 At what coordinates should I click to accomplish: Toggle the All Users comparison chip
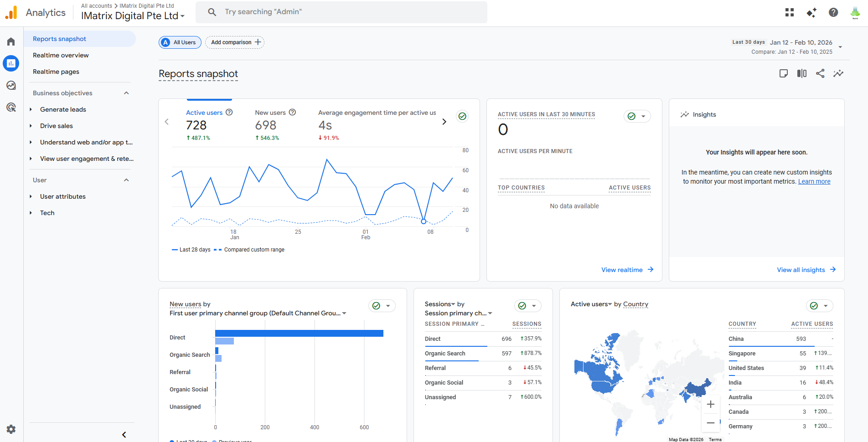pos(180,42)
